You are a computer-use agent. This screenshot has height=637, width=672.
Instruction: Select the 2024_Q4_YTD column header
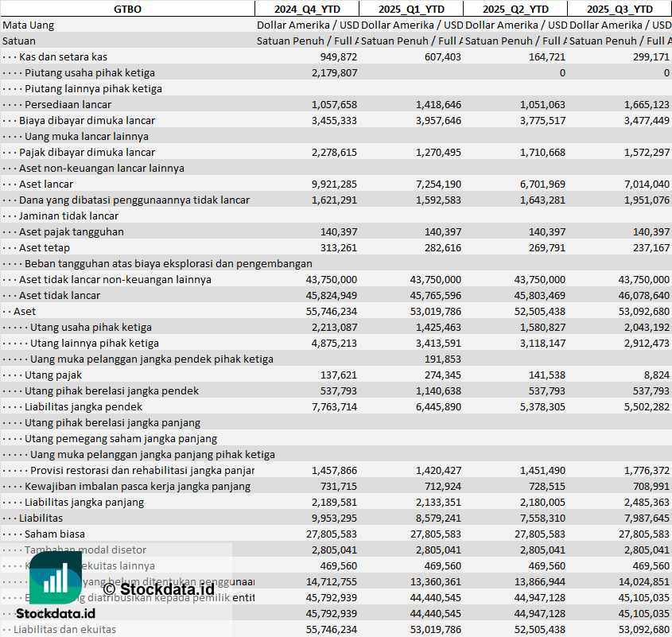pos(306,9)
